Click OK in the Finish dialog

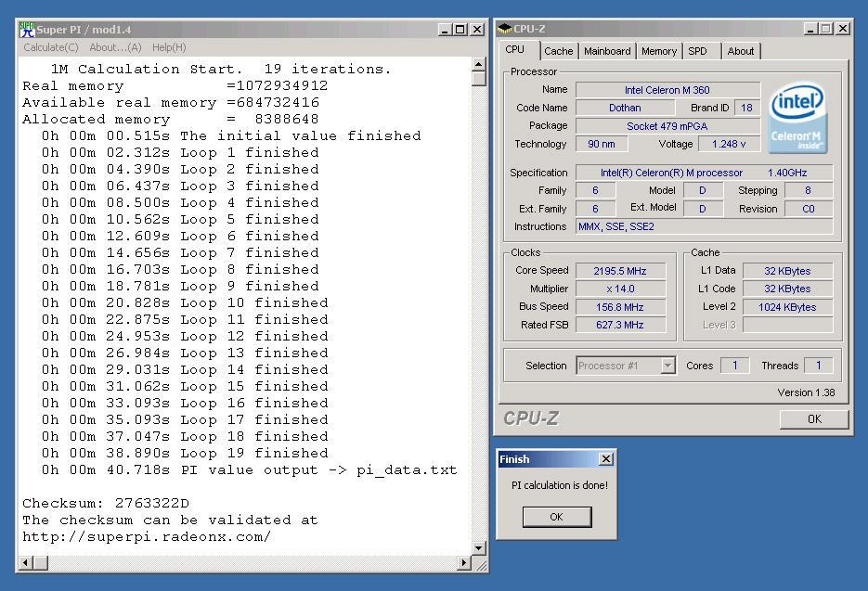coord(557,517)
